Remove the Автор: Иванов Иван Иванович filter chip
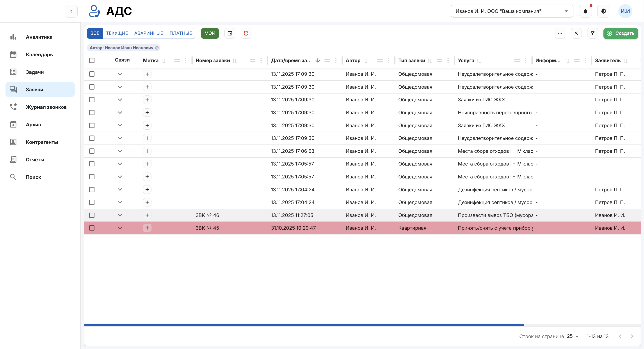Image resolution: width=644 pixels, height=349 pixels. (157, 48)
